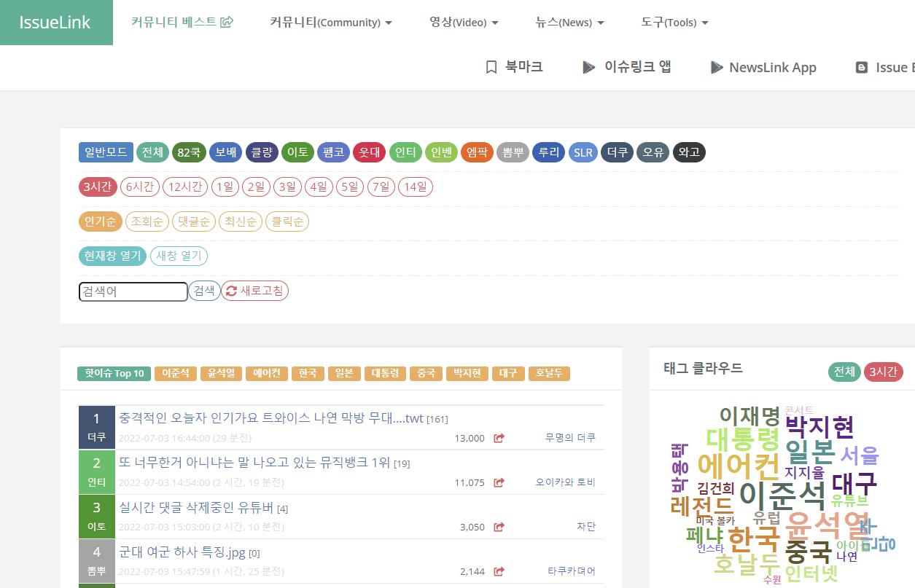
Task: Click the 이준석 hot issue tag
Action: click(175, 373)
